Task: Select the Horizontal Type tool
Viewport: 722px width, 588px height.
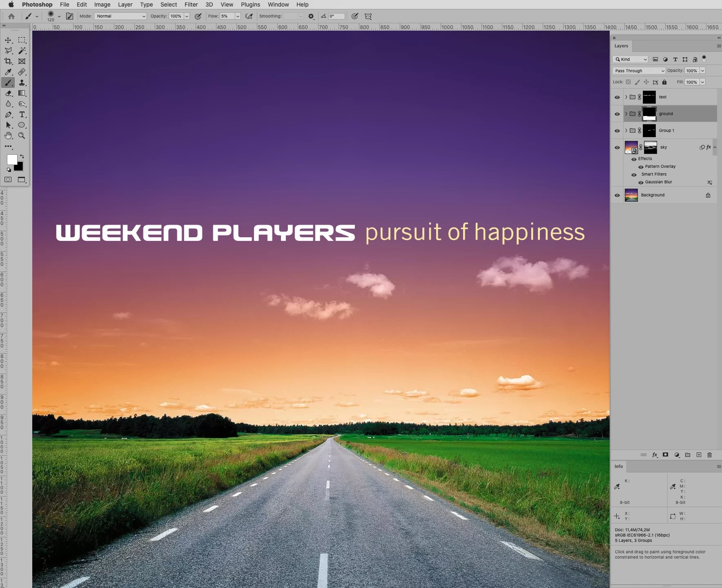Action: coord(22,114)
